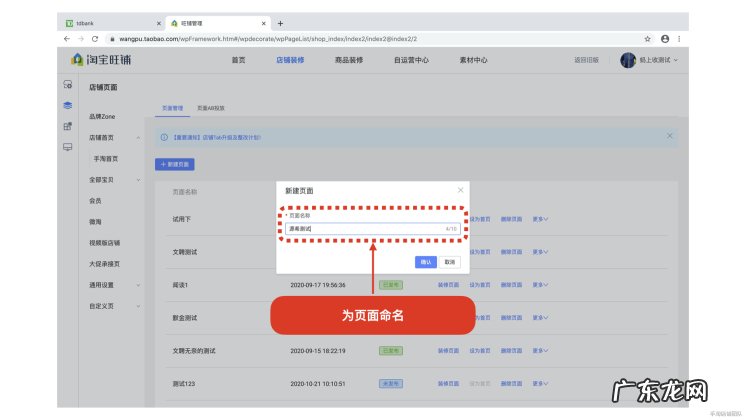Bookmark this page with the star icon

[x=648, y=39]
